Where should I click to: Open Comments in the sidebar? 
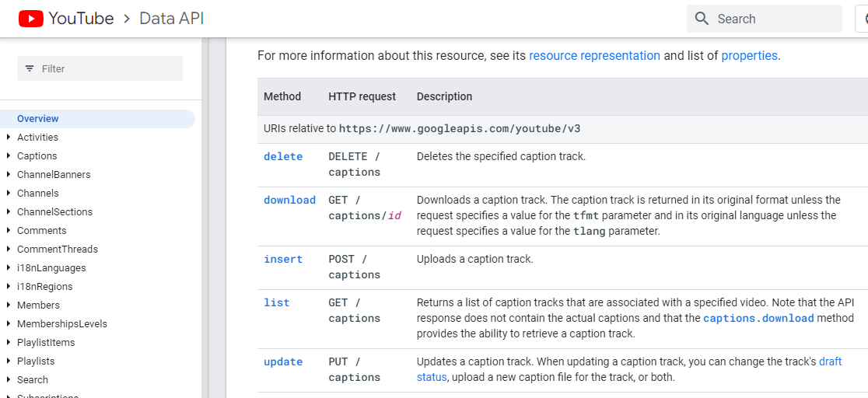41,230
